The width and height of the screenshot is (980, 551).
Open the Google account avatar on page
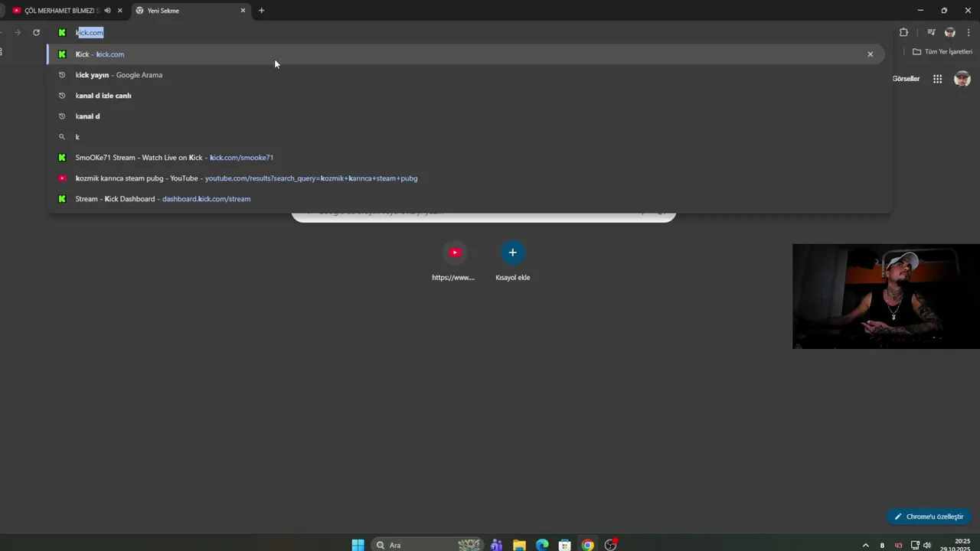(962, 79)
